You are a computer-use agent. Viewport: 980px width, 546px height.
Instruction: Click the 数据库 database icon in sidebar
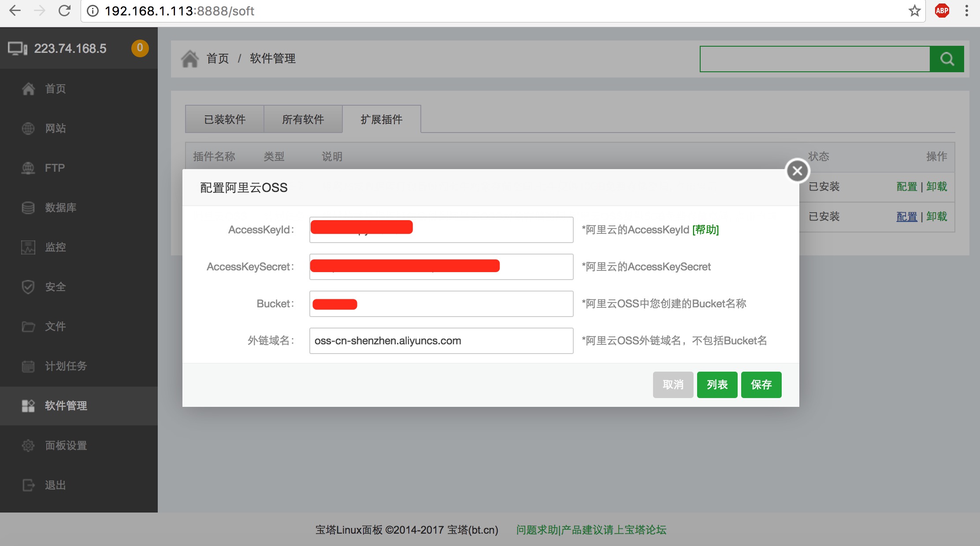coord(28,207)
